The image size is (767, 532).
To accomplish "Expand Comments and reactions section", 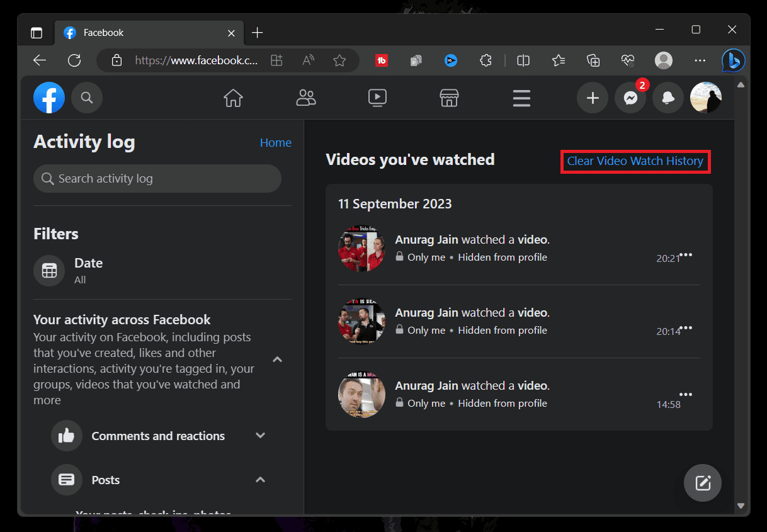I will click(x=260, y=436).
